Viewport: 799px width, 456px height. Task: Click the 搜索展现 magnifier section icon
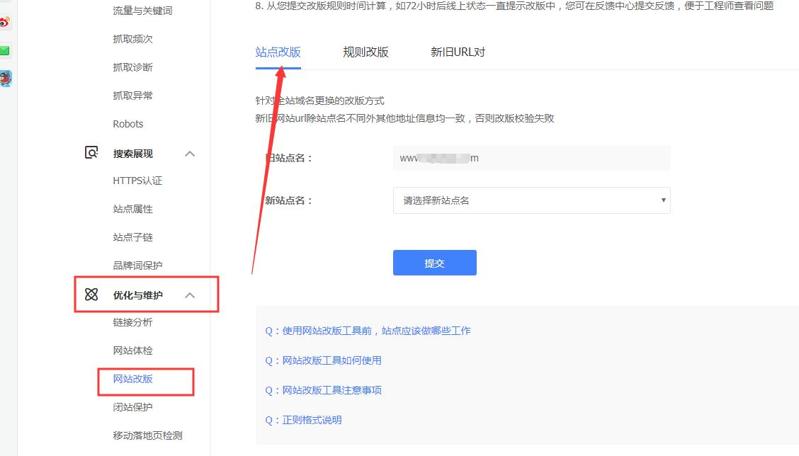point(91,153)
